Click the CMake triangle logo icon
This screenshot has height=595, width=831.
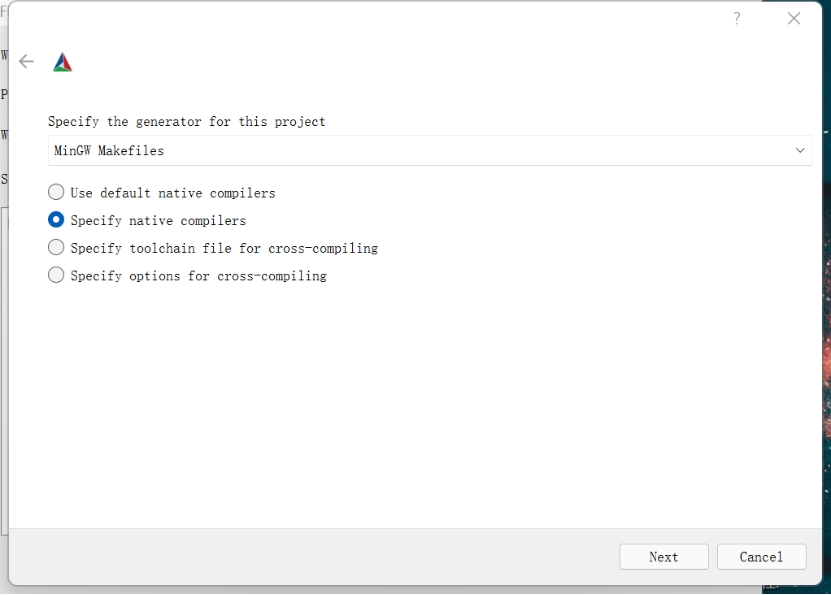click(63, 62)
